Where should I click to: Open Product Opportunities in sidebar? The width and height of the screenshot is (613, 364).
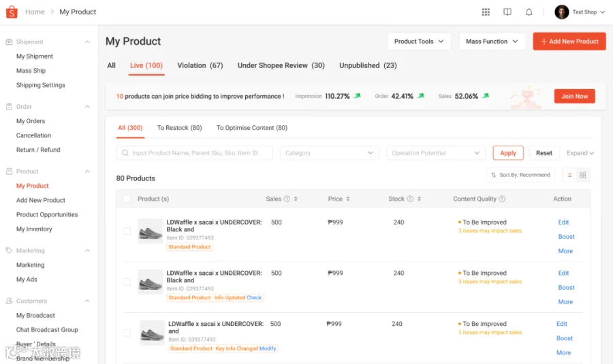click(x=47, y=215)
